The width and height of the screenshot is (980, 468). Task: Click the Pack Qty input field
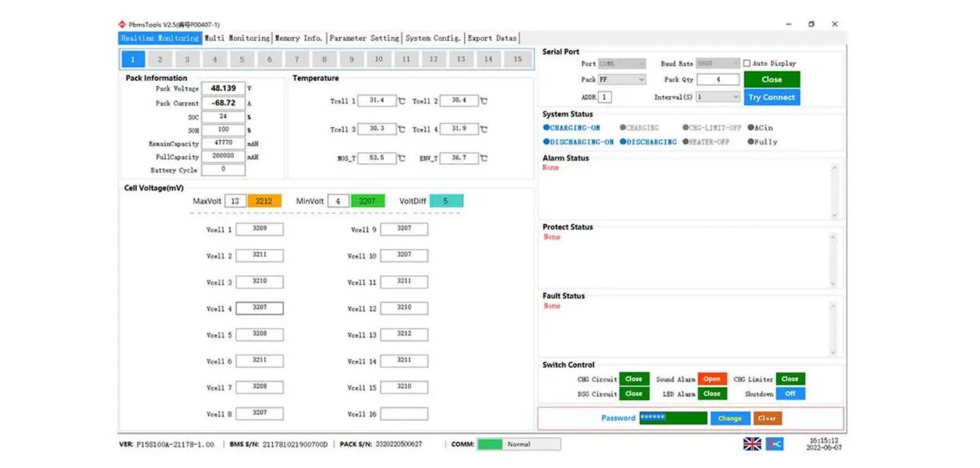click(718, 80)
